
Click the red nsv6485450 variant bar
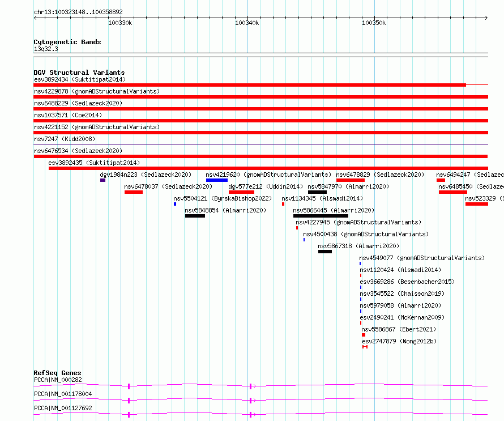453,192
